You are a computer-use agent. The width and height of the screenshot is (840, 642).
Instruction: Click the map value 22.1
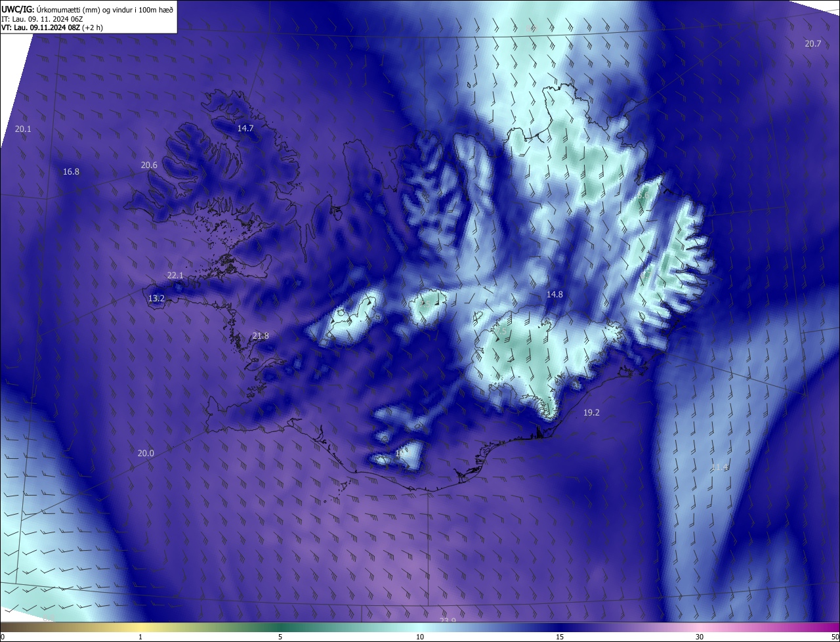tap(175, 276)
